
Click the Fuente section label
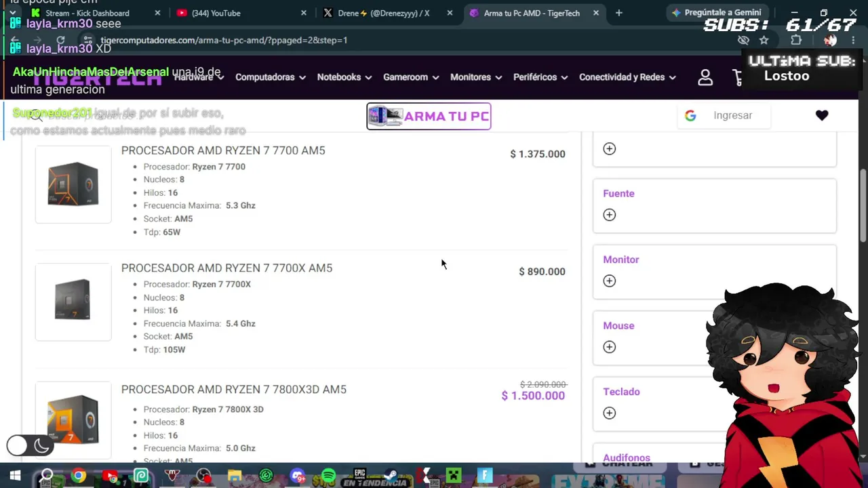coord(618,193)
